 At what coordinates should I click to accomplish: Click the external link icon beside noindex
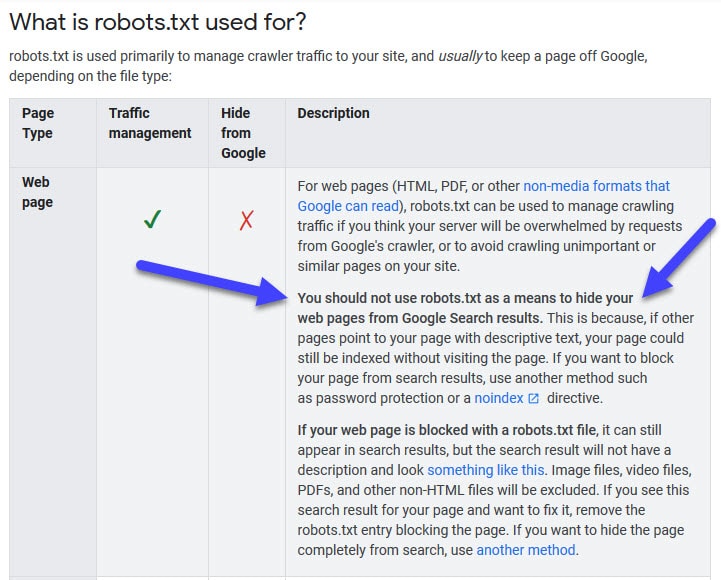(x=533, y=398)
